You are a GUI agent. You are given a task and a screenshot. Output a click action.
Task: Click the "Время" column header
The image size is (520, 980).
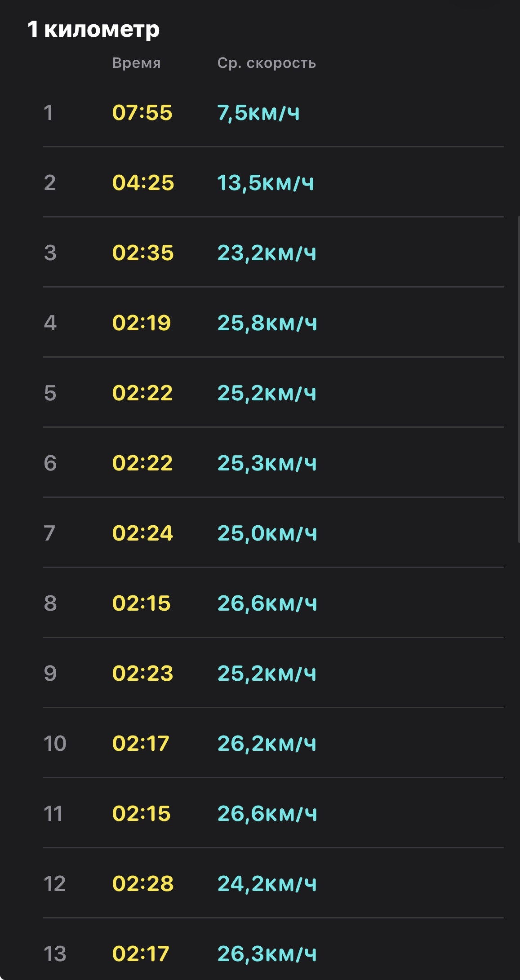coord(137,63)
